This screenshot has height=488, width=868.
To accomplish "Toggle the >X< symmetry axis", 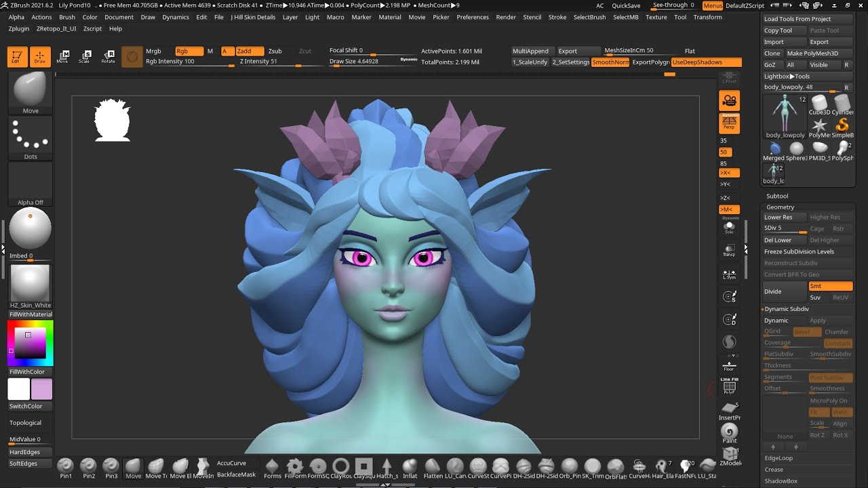I will click(730, 173).
